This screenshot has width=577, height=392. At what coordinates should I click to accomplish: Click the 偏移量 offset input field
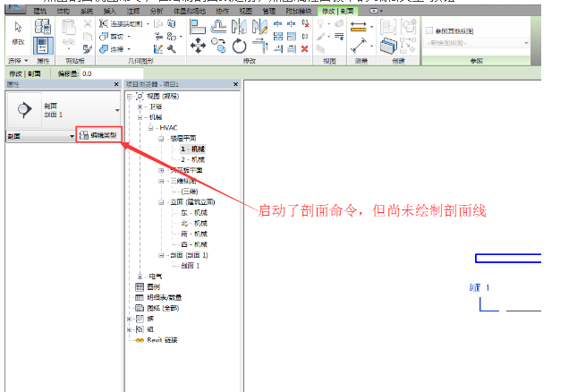[x=98, y=72]
